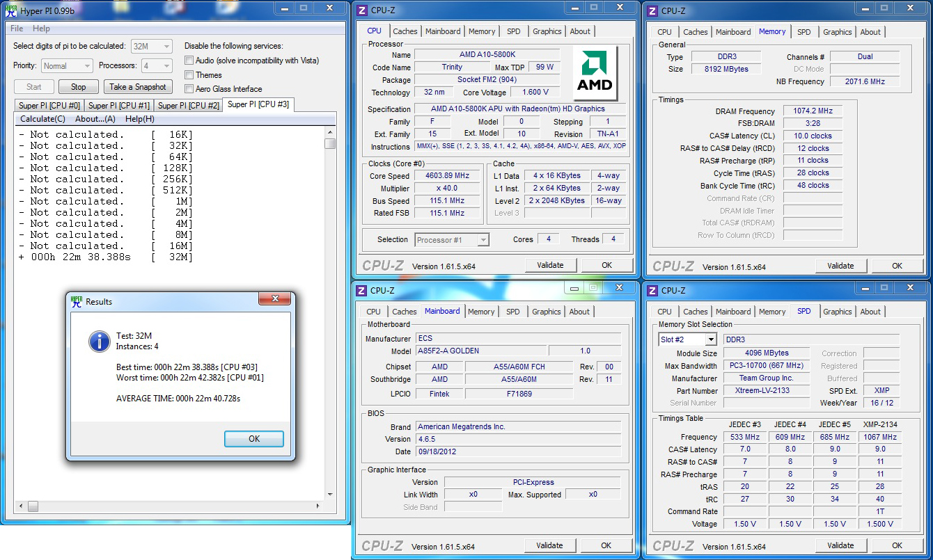Click Validate in the CPU-Z Mainboard window
Viewport: 933px width, 560px height.
point(549,545)
